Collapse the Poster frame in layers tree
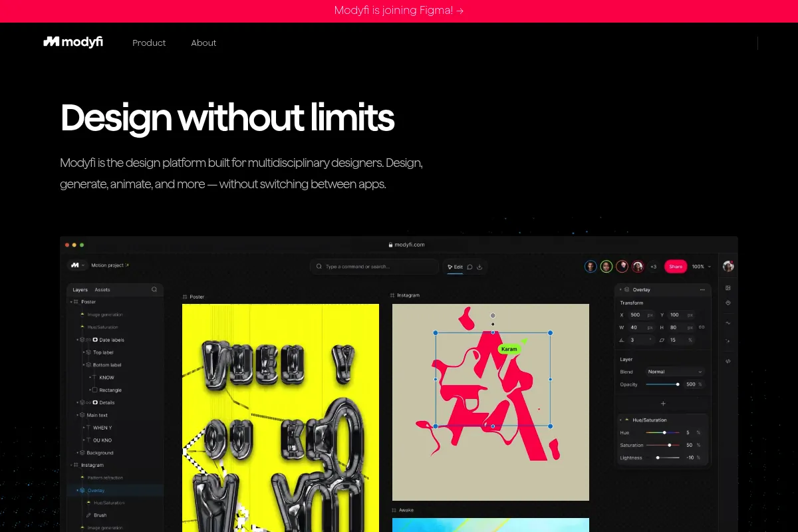 (70, 302)
